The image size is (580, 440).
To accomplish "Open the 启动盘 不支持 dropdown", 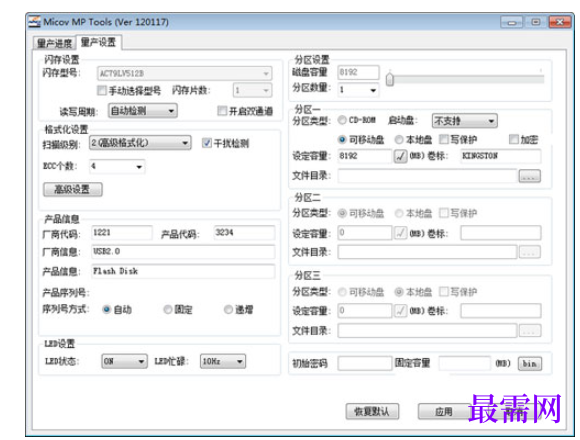I will pyautogui.click(x=465, y=121).
